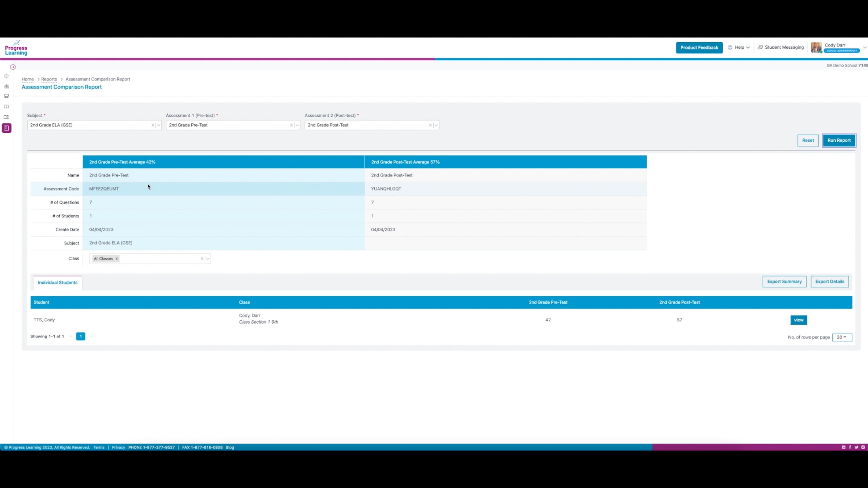Click the Reset button
Viewport: 868px width, 488px height.
[808, 140]
